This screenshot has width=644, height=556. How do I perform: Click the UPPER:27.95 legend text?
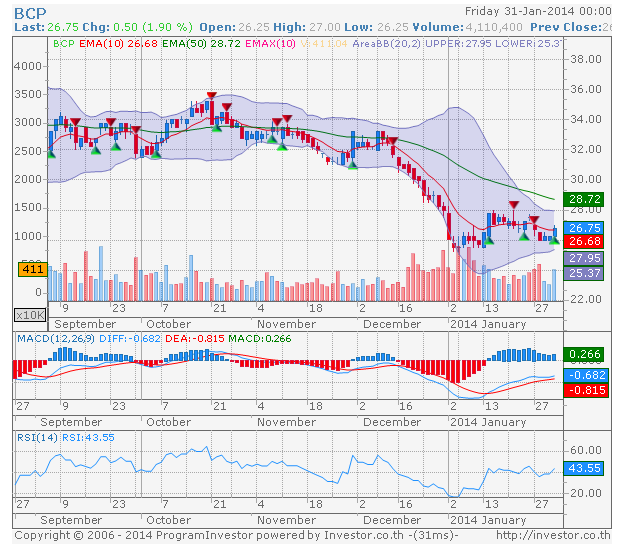458,44
